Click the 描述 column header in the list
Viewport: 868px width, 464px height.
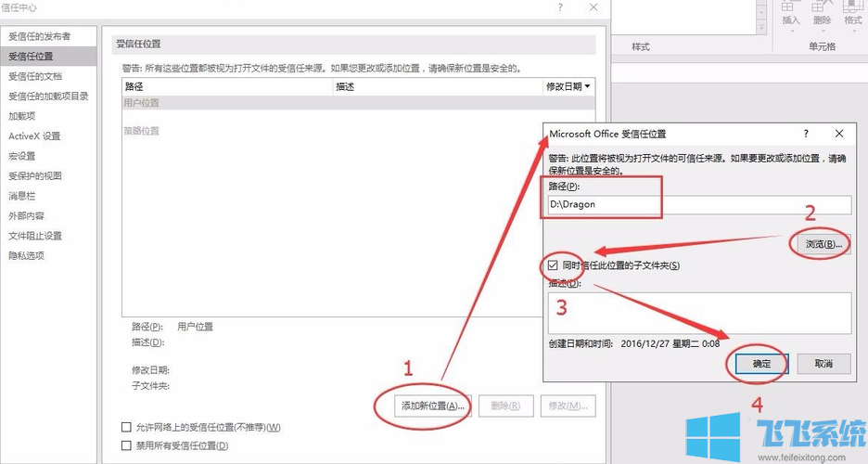[x=438, y=86]
